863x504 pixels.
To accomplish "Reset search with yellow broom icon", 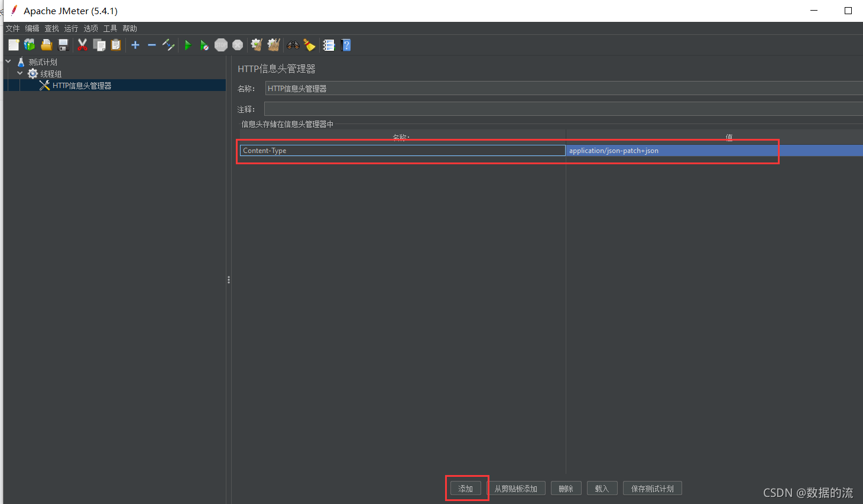I will tap(309, 45).
